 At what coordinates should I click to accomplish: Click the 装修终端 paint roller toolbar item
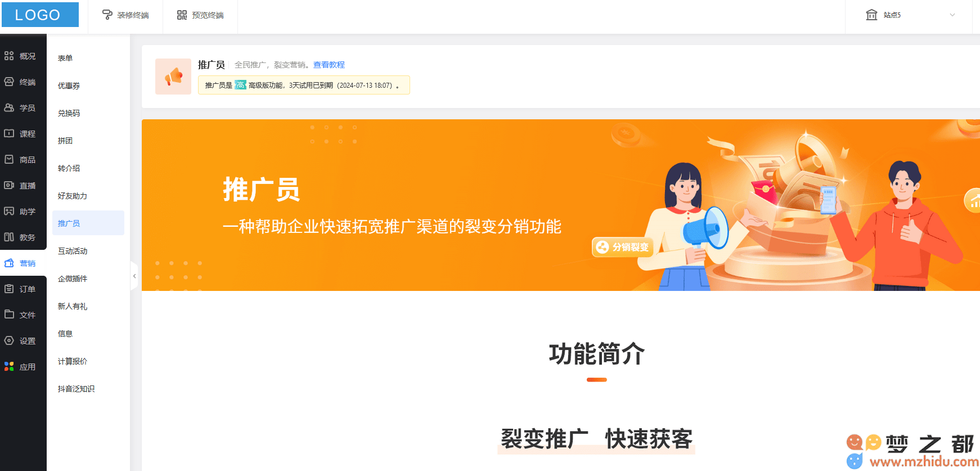[125, 15]
